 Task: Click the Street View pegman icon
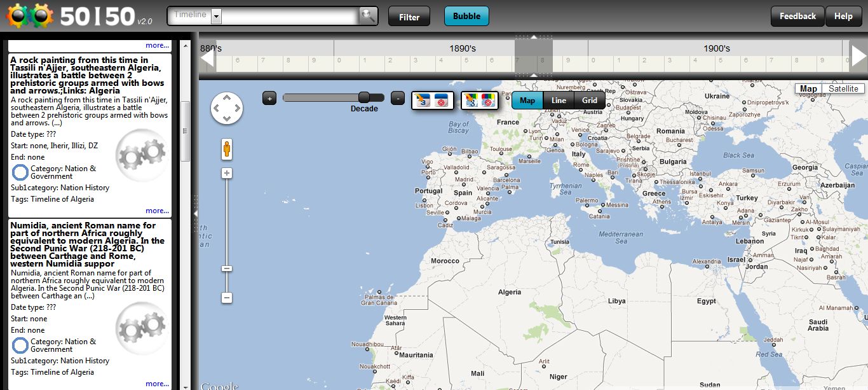(x=227, y=150)
